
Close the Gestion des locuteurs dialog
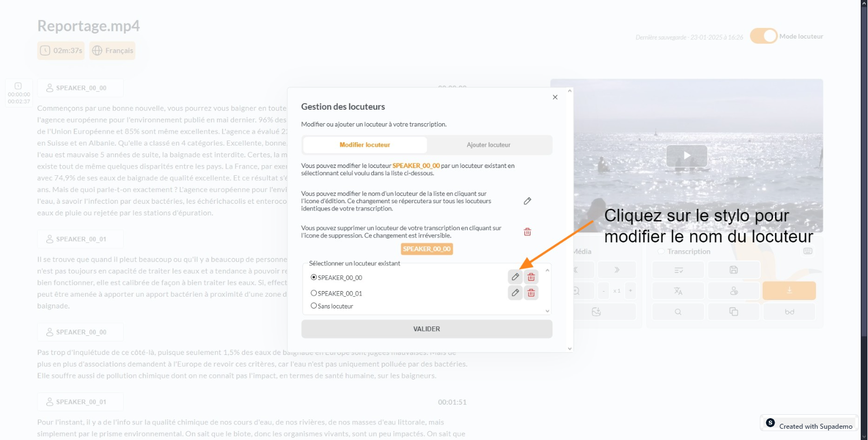[555, 97]
